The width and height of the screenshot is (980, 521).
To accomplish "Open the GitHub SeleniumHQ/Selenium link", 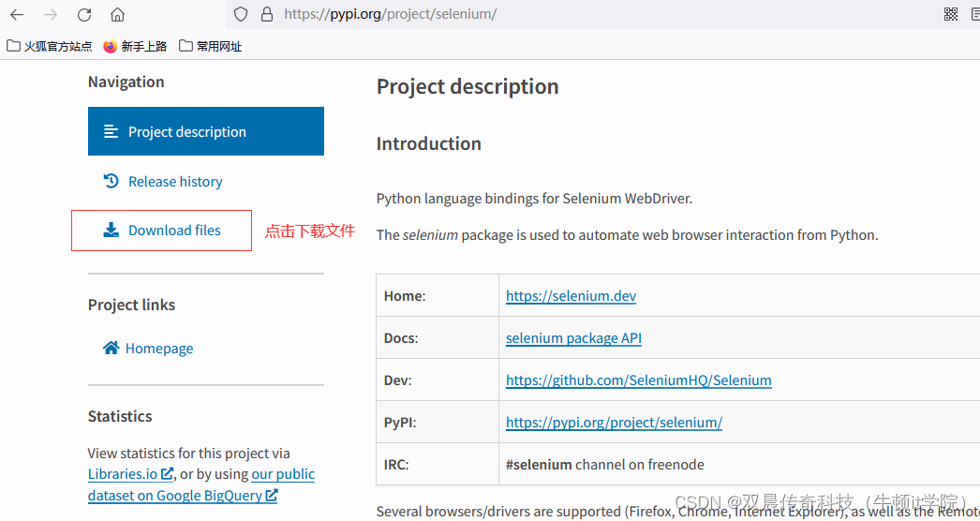I will (638, 380).
